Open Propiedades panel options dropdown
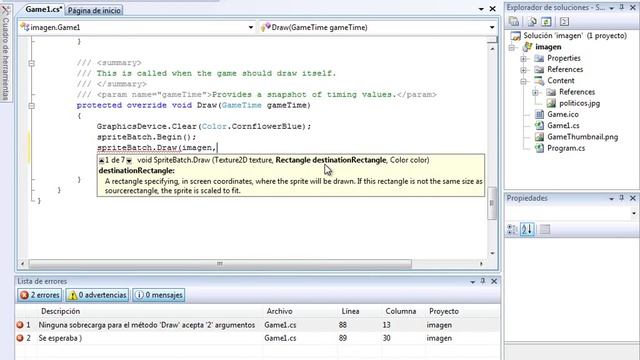 coord(611,198)
